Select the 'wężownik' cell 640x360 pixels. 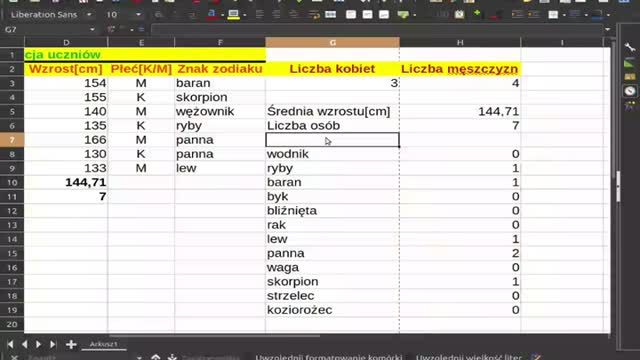[220, 111]
